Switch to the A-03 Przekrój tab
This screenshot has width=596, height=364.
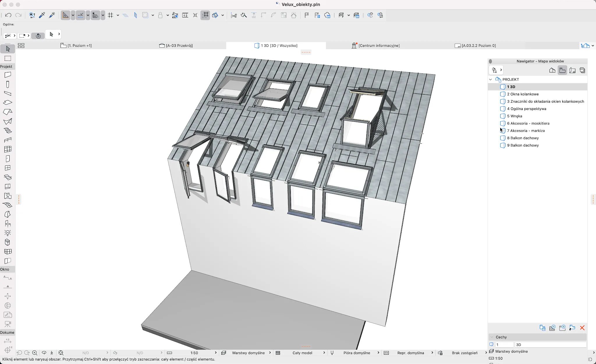point(179,46)
